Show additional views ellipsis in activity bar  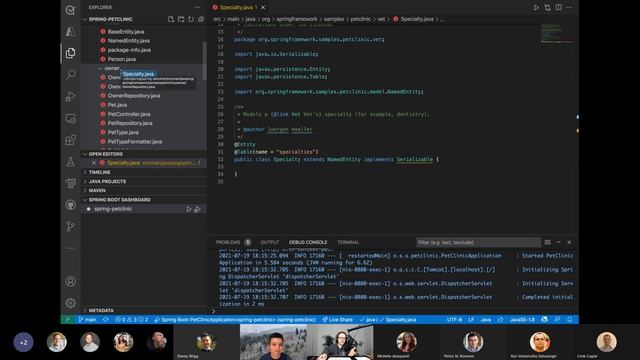tap(71, 248)
